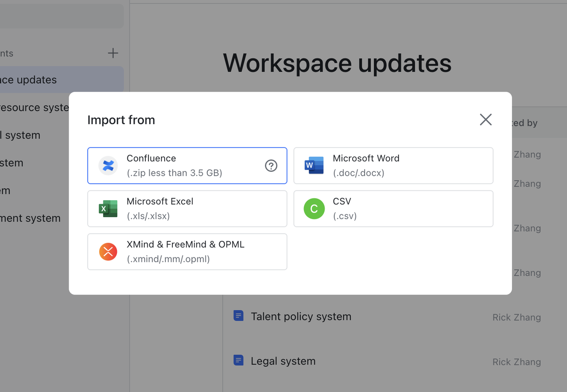Image resolution: width=567 pixels, height=392 pixels.
Task: Select XMind & FreeMind & OPML import
Action: pos(187,252)
